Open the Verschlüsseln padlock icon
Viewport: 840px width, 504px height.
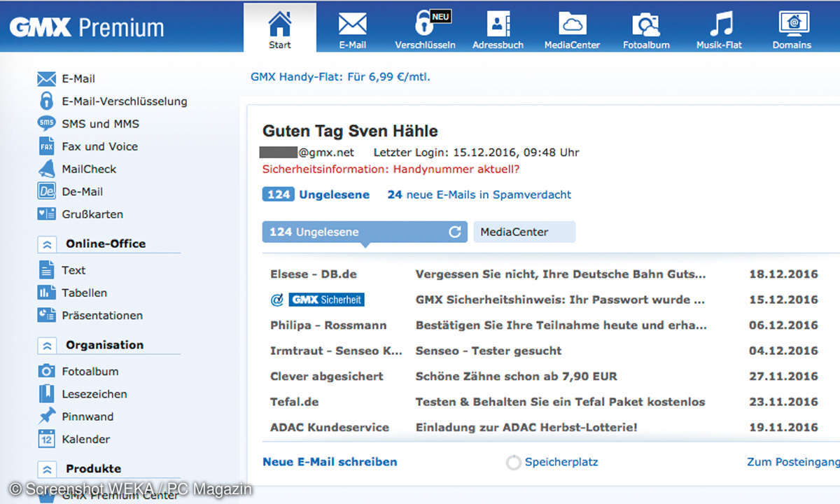click(x=425, y=23)
